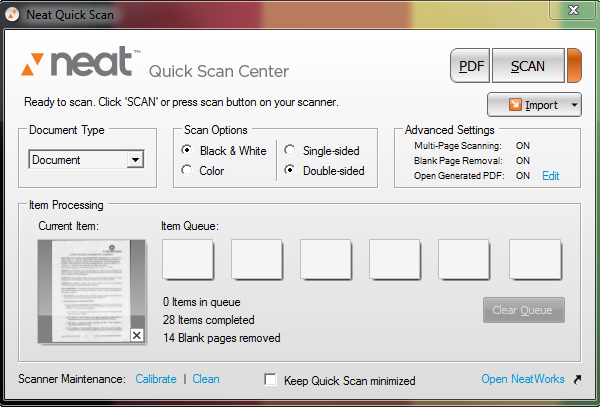Click the Neat logo icon in the title bar
This screenshot has width=600, height=407.
13,15
